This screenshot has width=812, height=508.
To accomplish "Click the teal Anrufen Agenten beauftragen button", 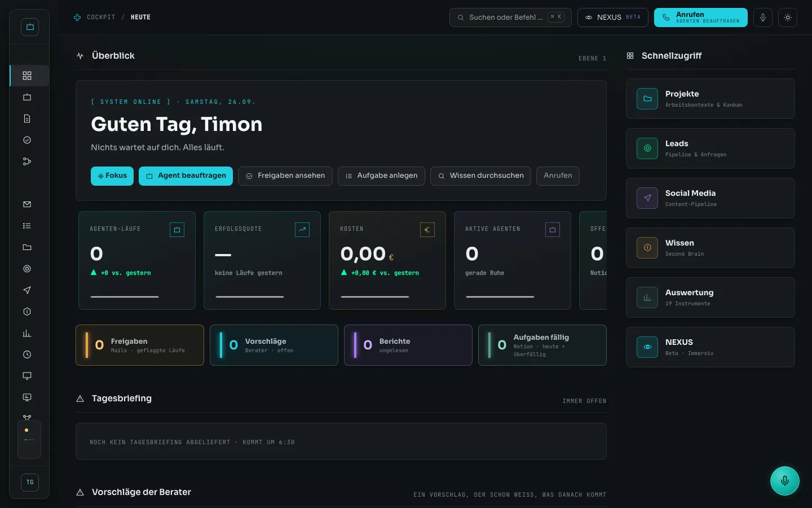I will (x=701, y=17).
